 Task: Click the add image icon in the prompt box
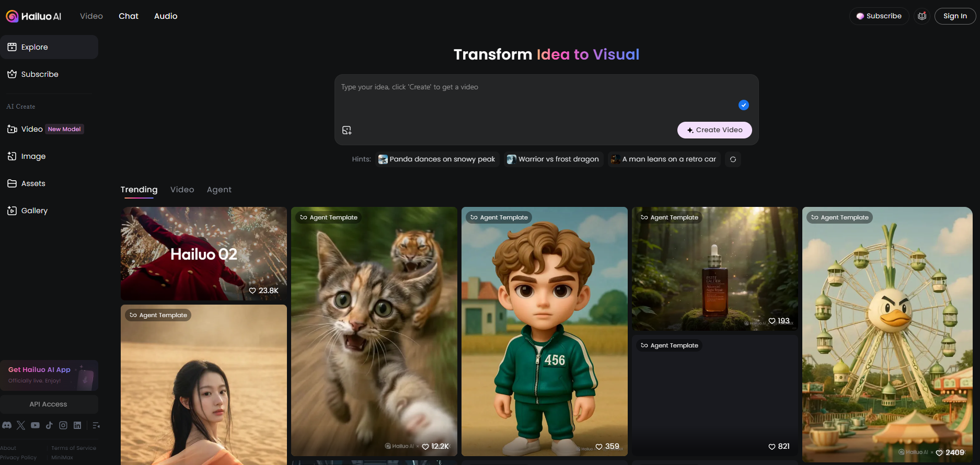(x=347, y=130)
